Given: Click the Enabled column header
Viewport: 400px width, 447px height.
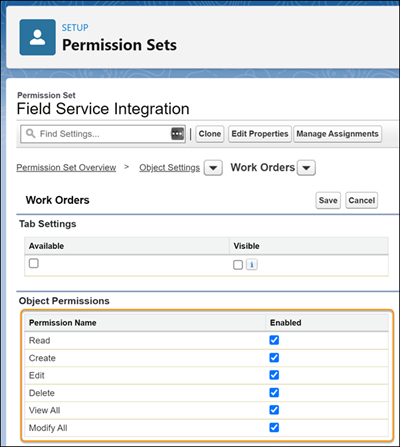Looking at the screenshot, I should 286,323.
